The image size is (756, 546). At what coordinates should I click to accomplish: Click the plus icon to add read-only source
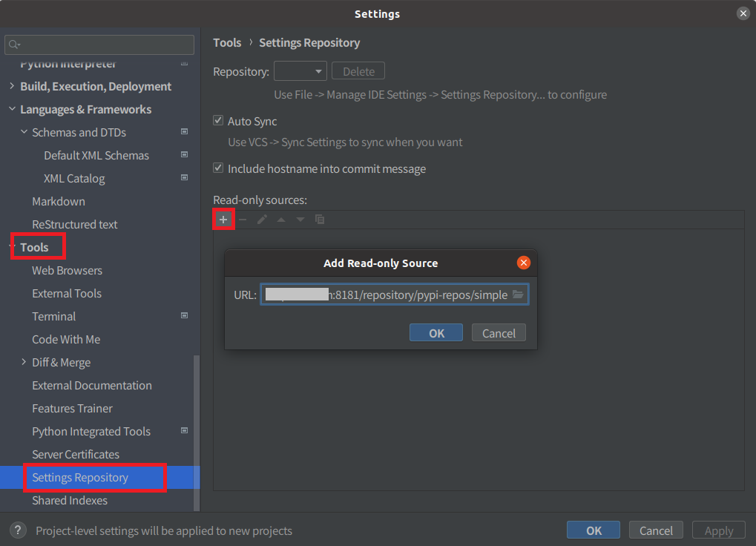(223, 220)
